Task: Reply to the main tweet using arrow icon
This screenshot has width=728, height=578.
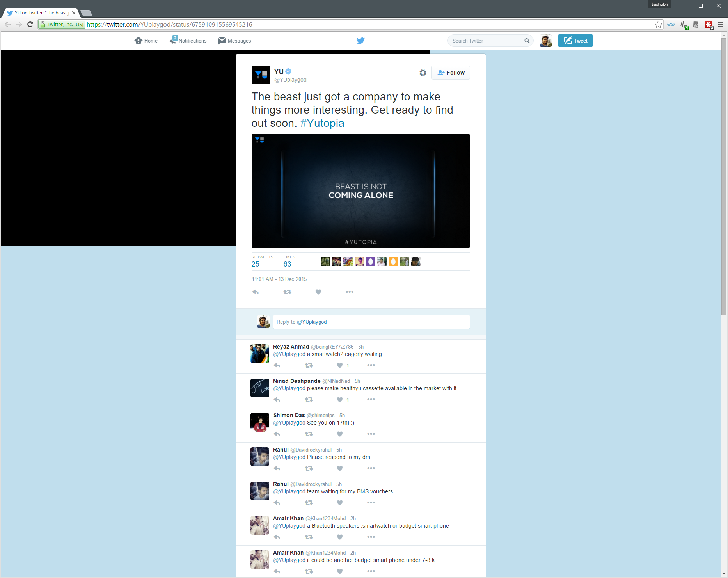Action: tap(256, 292)
